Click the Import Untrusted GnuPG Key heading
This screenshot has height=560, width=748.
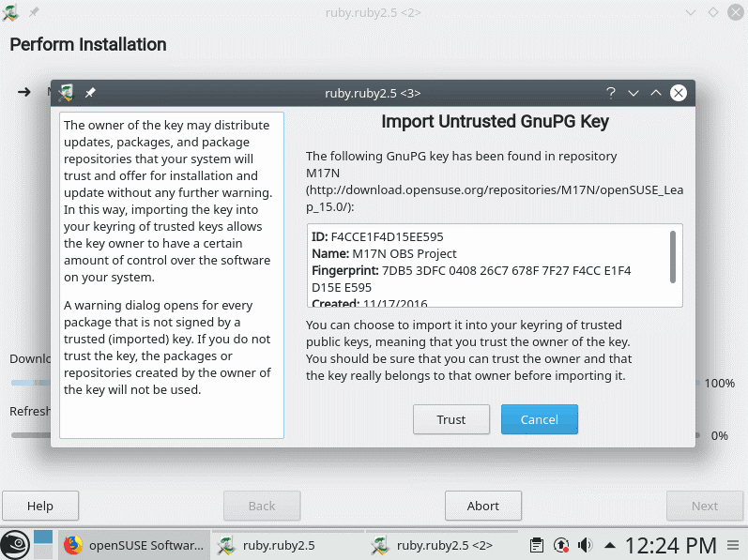(x=496, y=122)
